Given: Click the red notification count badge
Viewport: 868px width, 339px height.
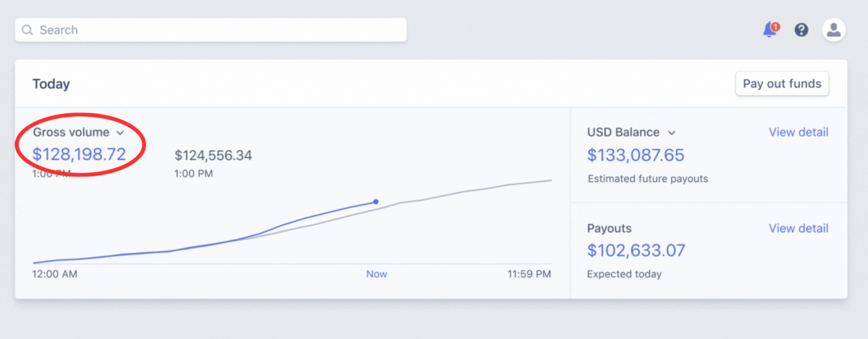Looking at the screenshot, I should tap(776, 27).
